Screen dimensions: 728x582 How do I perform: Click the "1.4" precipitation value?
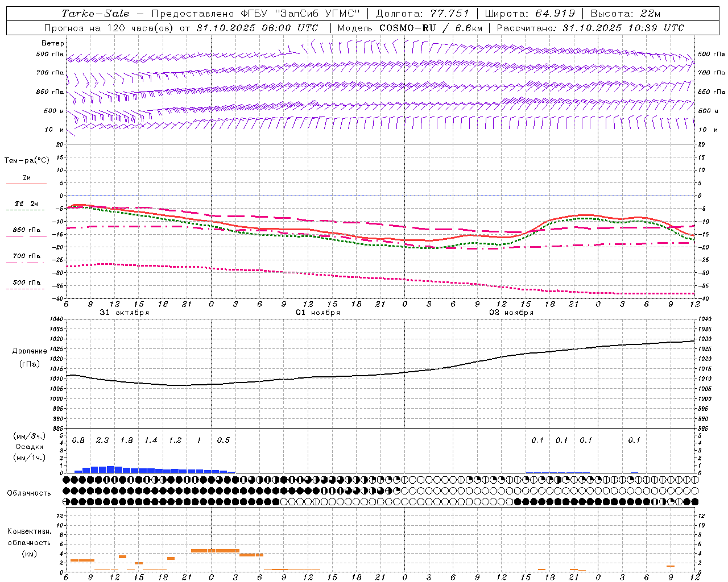click(151, 440)
